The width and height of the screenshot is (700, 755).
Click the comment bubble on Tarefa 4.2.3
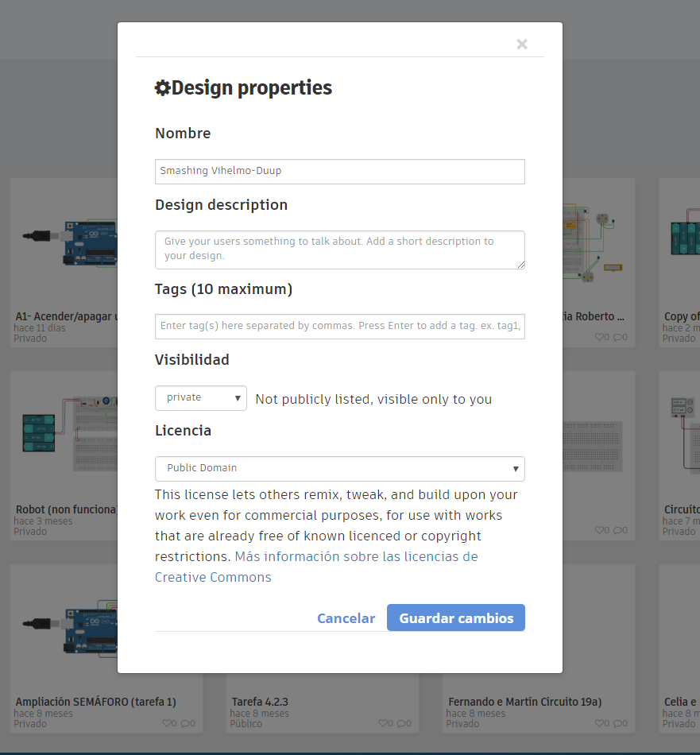coord(403,724)
